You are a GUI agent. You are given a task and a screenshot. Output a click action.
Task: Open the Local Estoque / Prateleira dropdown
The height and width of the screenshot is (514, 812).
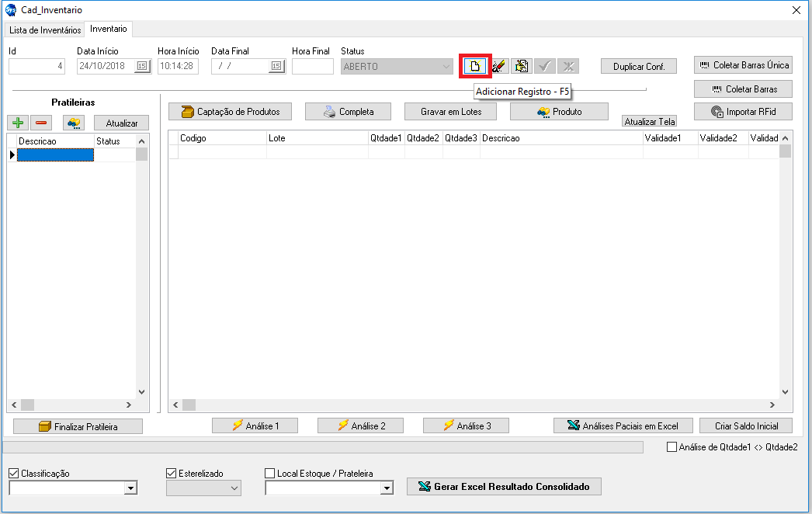tap(387, 488)
